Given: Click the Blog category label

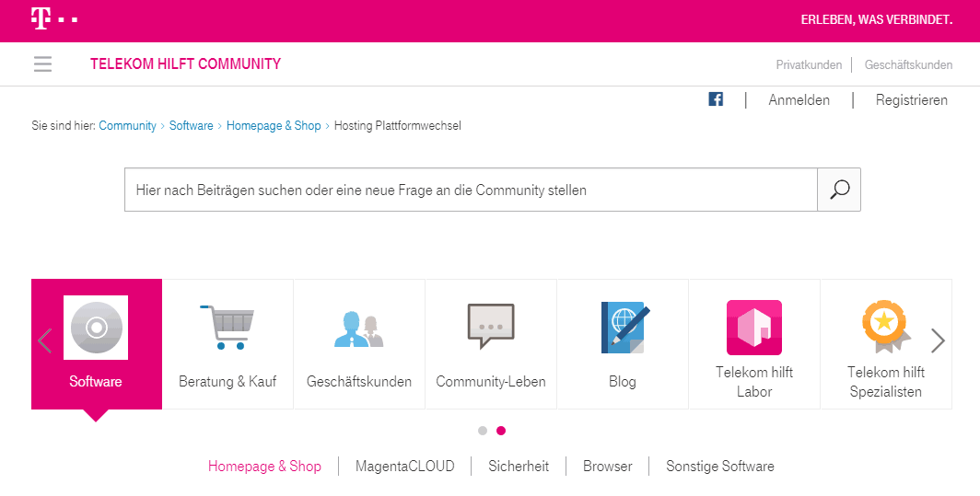Looking at the screenshot, I should 623,381.
